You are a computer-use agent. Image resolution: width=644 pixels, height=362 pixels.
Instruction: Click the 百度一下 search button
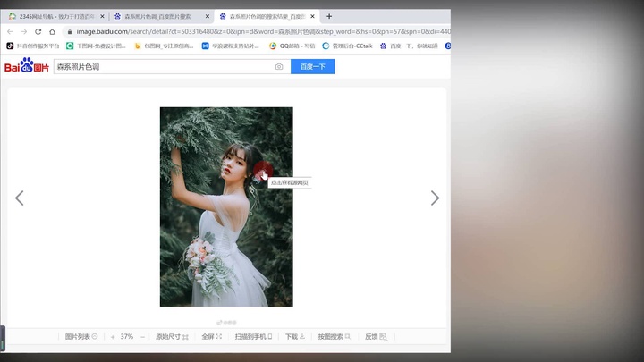tap(312, 66)
